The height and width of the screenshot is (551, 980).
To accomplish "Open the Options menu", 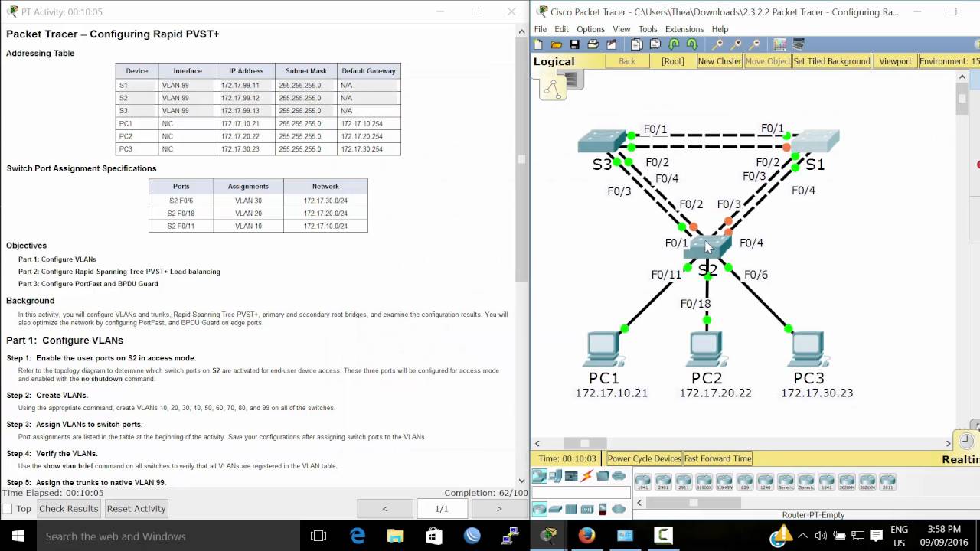I will pyautogui.click(x=590, y=29).
